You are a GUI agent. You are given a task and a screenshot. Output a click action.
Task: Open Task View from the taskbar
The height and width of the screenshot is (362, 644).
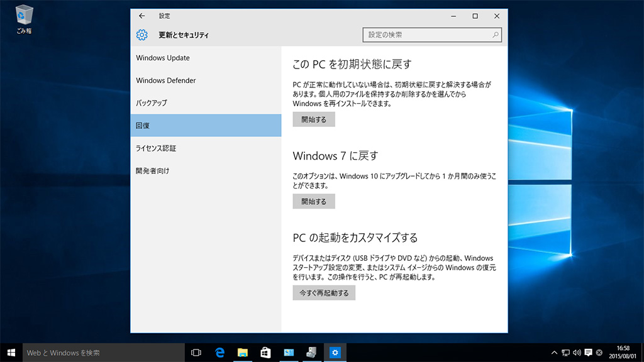click(196, 353)
